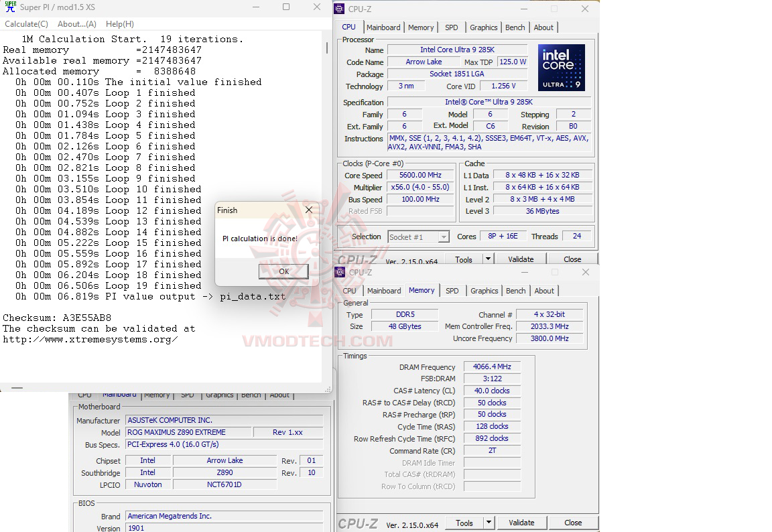Switch to Mainboard tab in top CPU-Z window
The image size is (772, 532).
(383, 27)
